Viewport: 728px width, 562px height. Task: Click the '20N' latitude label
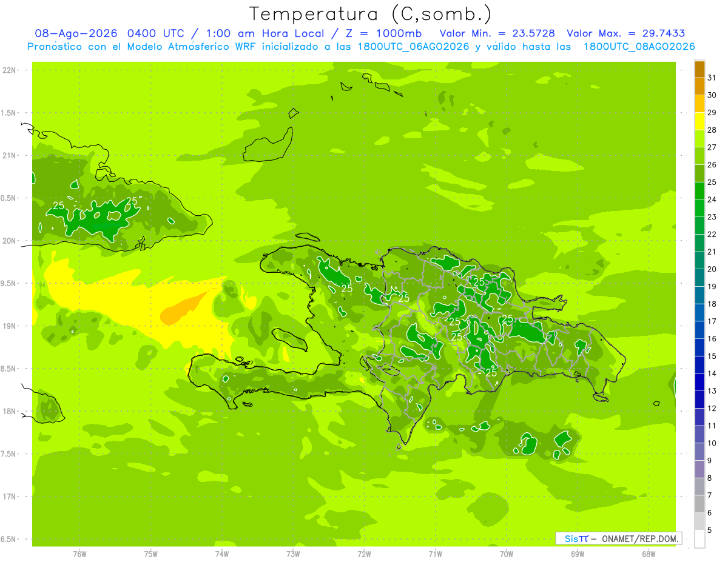pos(9,241)
